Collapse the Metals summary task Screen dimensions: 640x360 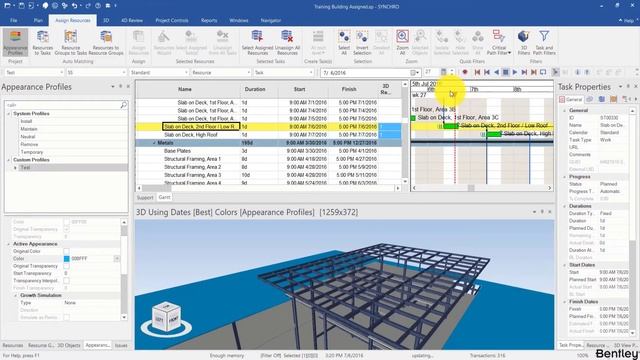click(x=154, y=143)
